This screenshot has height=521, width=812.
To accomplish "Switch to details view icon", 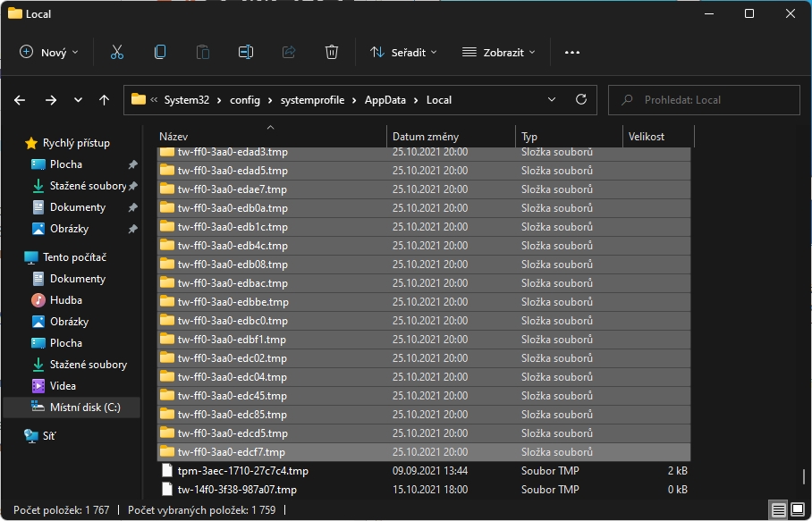I will point(779,509).
